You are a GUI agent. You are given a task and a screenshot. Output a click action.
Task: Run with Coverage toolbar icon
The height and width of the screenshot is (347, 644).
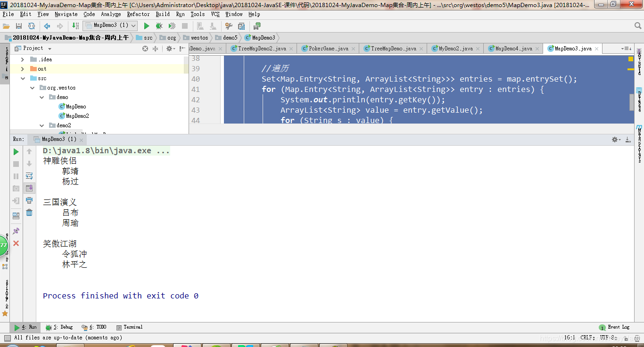click(172, 26)
